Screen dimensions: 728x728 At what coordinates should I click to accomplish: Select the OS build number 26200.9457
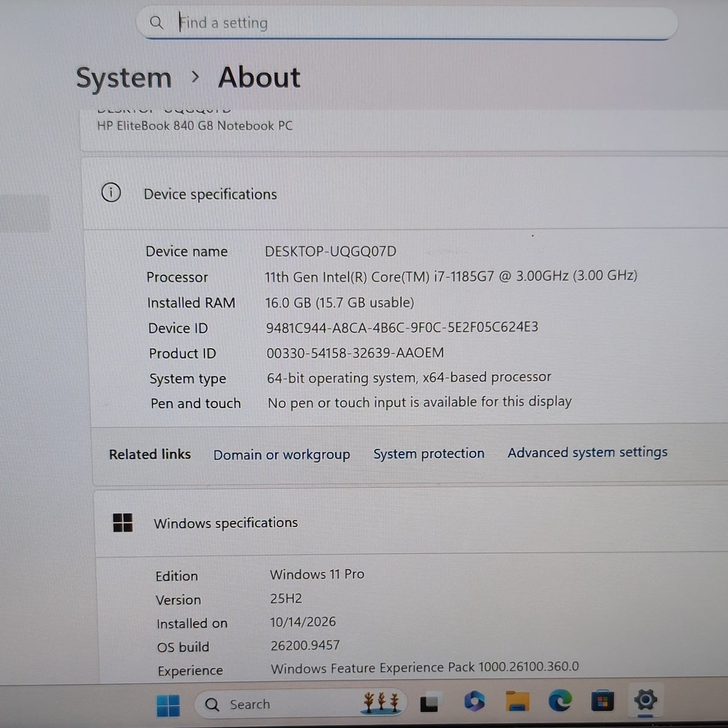[x=305, y=645]
